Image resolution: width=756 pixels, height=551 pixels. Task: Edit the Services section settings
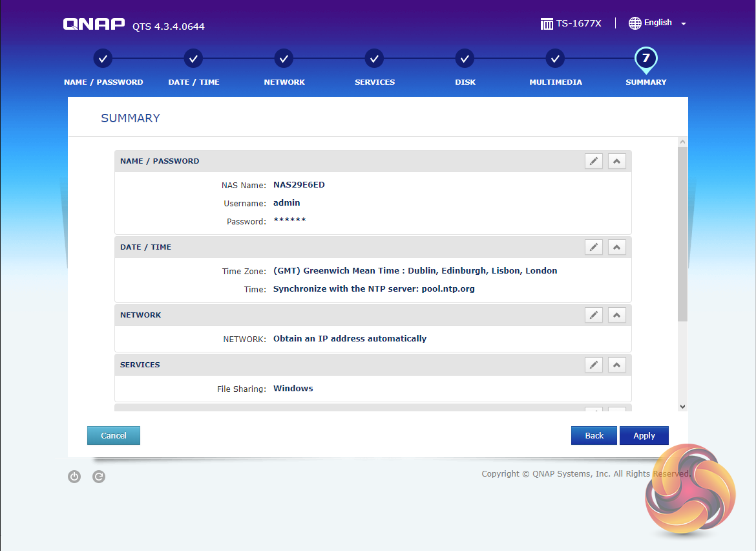(x=594, y=365)
